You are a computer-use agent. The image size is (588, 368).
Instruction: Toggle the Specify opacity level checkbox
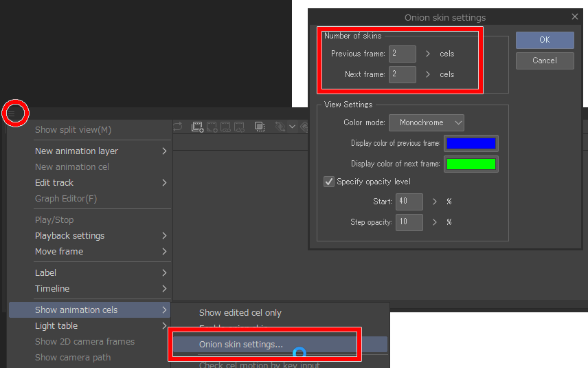[329, 182]
